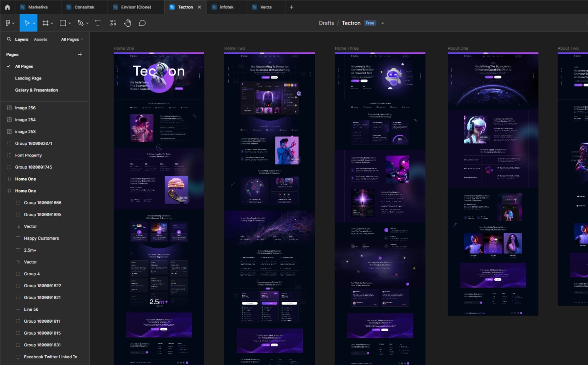
Task: Select the Group 1000001811 layer
Action: click(44, 321)
